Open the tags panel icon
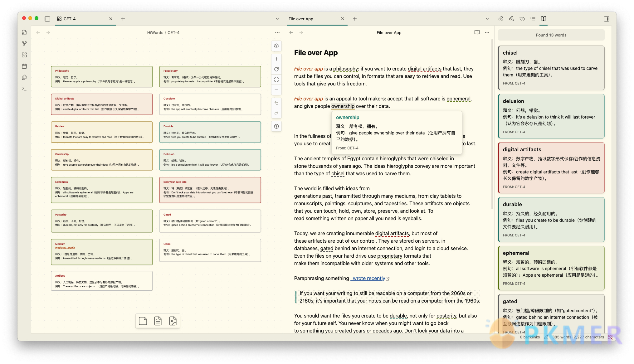634x364 pixels. (x=522, y=19)
